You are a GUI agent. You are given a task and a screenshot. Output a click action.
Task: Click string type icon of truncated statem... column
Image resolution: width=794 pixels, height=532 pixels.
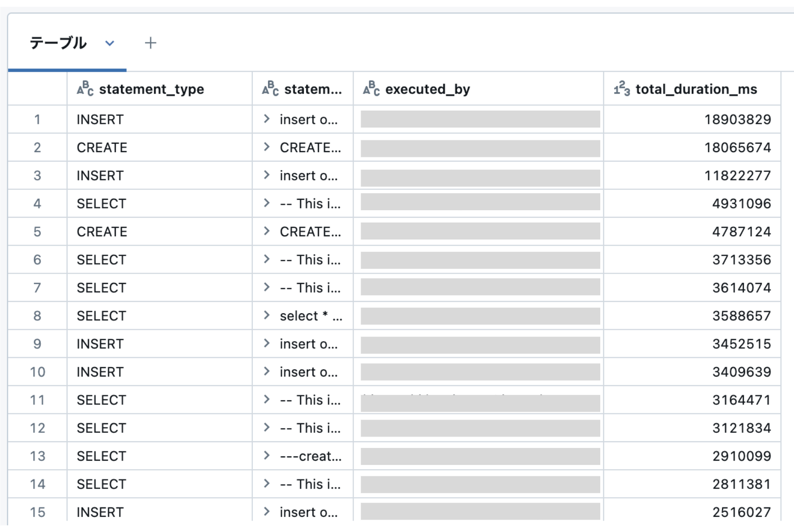click(270, 88)
